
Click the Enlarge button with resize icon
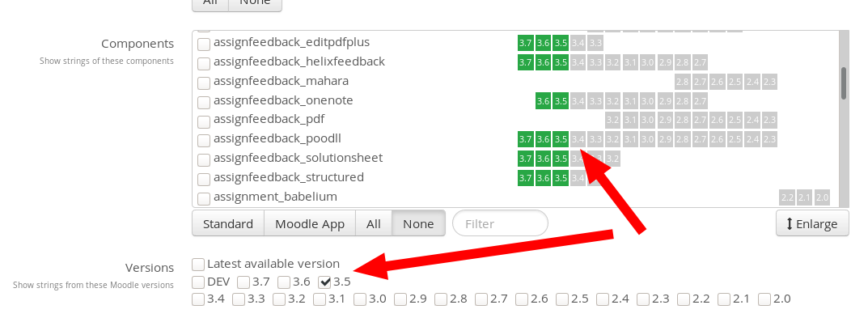[812, 224]
